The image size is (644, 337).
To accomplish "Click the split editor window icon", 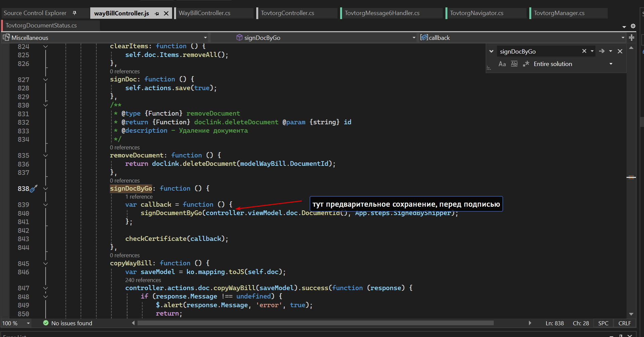I will pyautogui.click(x=632, y=38).
